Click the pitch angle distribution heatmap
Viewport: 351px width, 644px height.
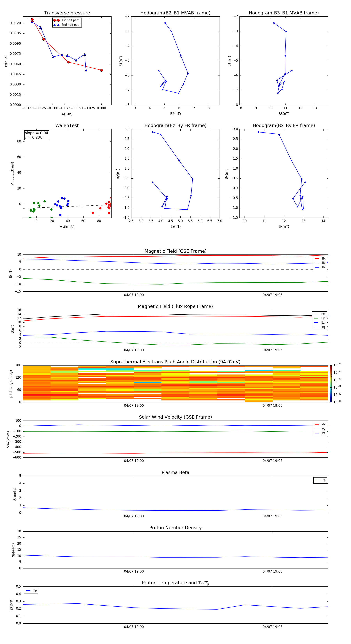(175, 383)
